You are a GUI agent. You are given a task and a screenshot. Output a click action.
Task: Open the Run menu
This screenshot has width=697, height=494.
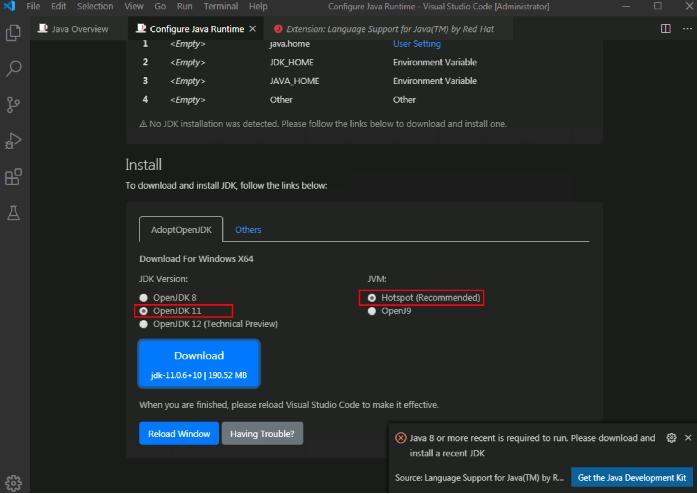coord(184,6)
